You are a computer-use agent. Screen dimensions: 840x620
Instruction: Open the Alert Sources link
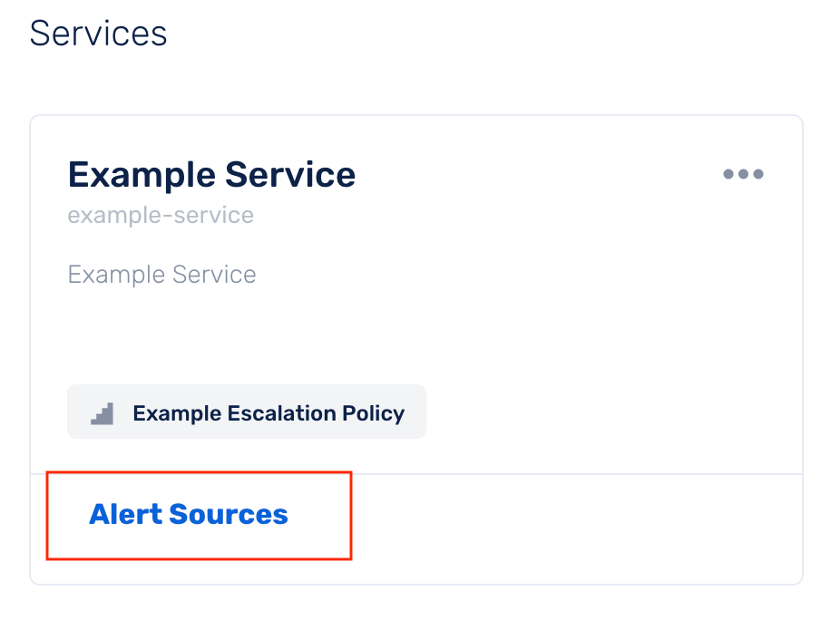(x=189, y=515)
